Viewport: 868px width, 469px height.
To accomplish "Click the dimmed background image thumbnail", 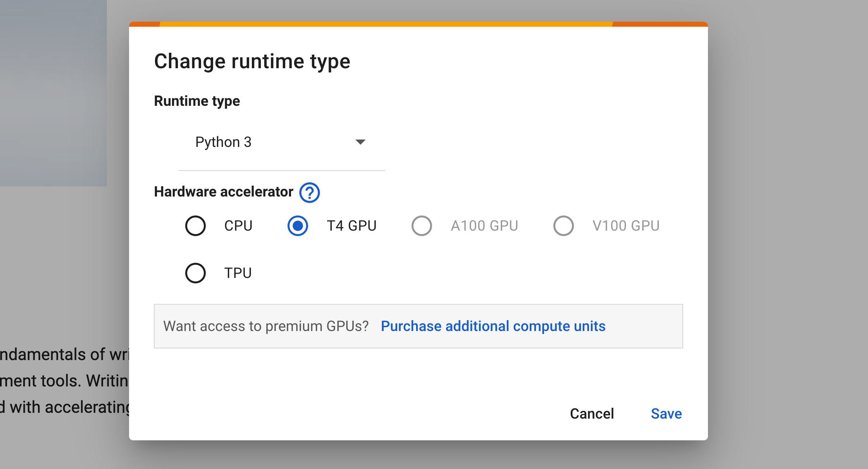I will pyautogui.click(x=53, y=93).
